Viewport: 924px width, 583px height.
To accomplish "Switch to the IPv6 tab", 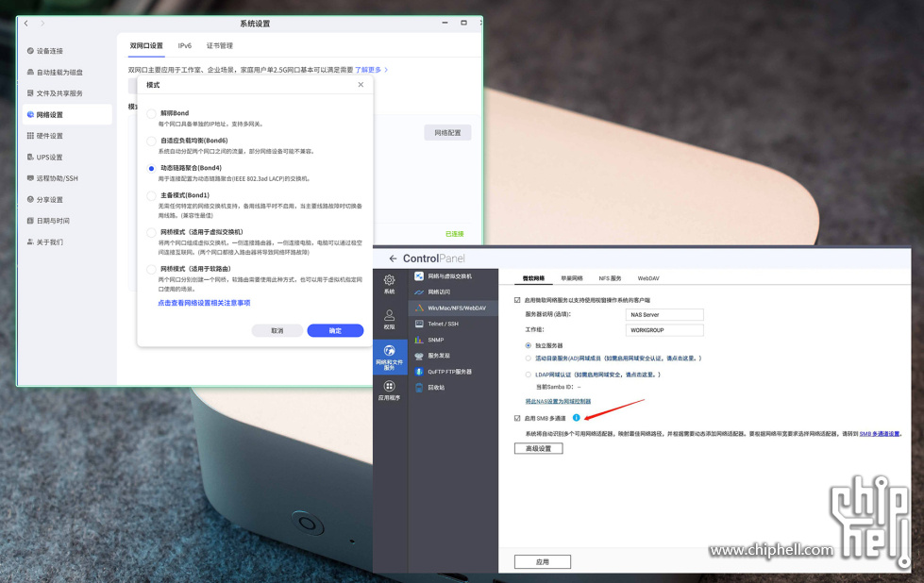I will pyautogui.click(x=185, y=45).
